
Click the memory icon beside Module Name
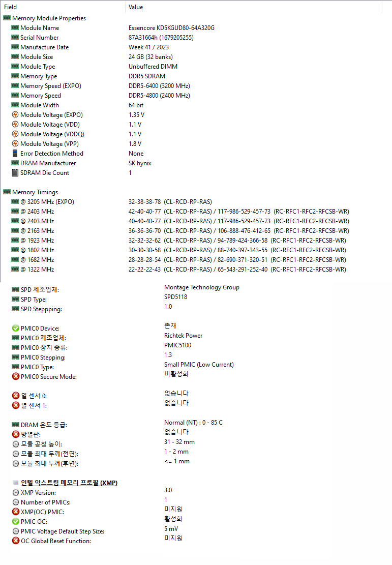(15, 28)
